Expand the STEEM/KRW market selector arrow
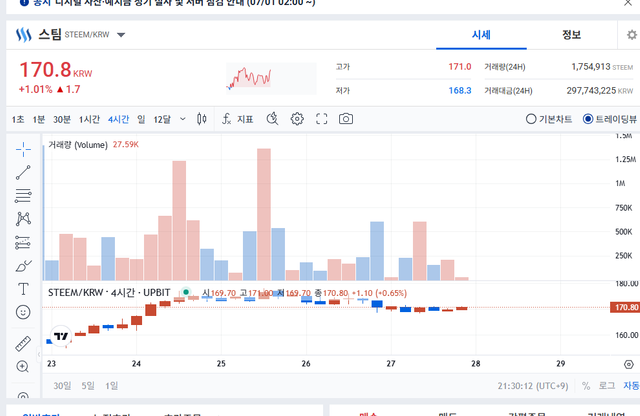The height and width of the screenshot is (416, 640). 121,35
